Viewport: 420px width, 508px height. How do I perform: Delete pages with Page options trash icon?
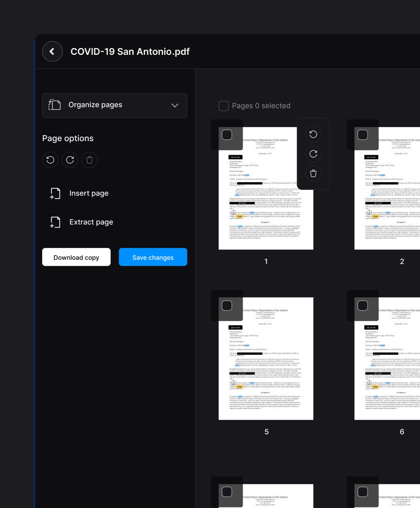tap(90, 160)
